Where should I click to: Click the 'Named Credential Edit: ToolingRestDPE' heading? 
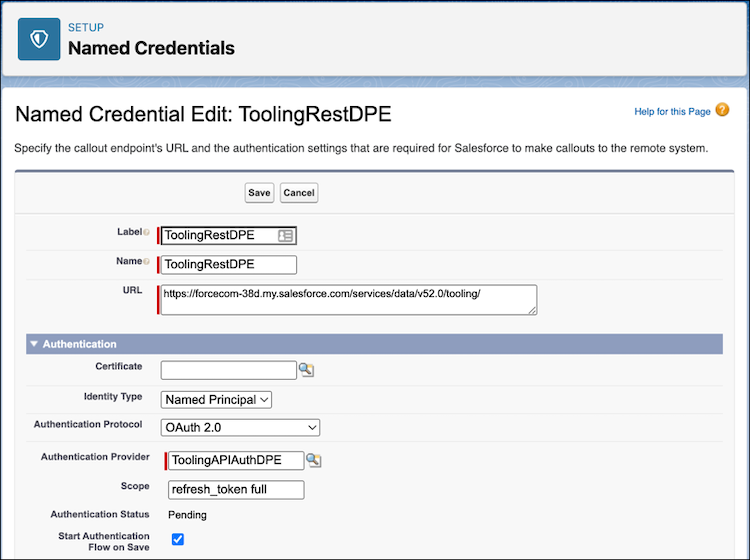(203, 114)
